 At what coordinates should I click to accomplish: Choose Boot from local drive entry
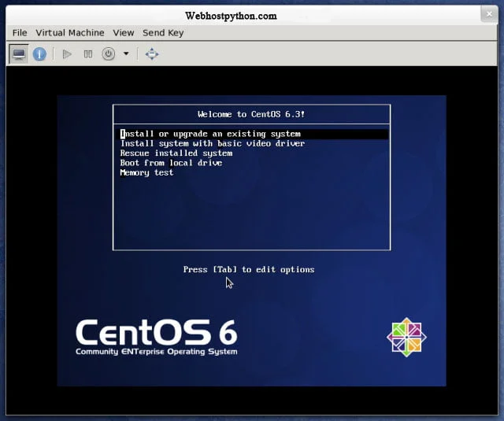tap(171, 163)
